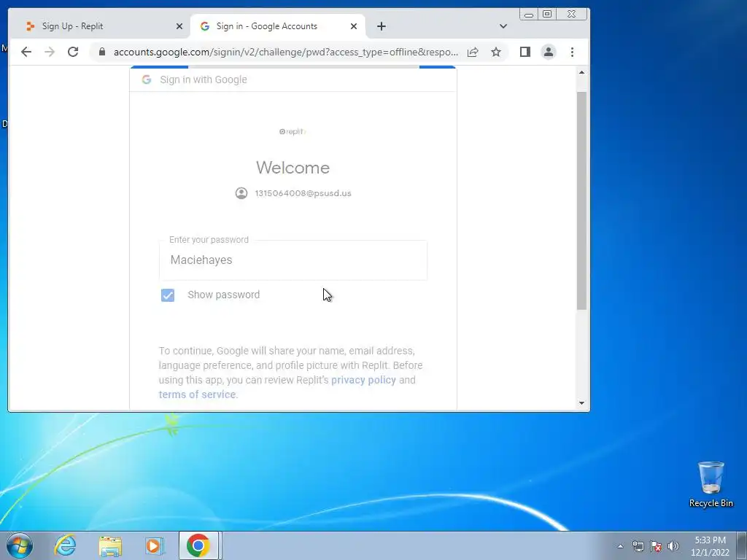Viewport: 747px width, 560px height.
Task: View site security lock information
Action: [101, 52]
